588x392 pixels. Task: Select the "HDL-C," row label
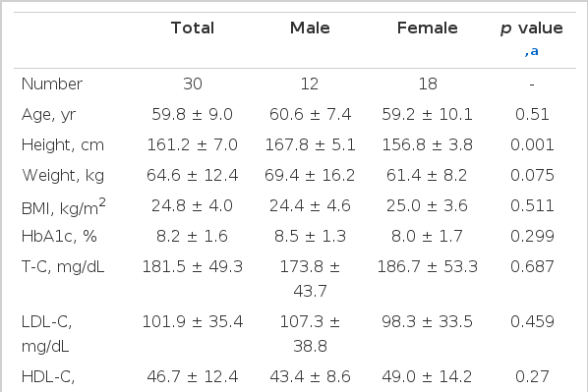coord(48,377)
